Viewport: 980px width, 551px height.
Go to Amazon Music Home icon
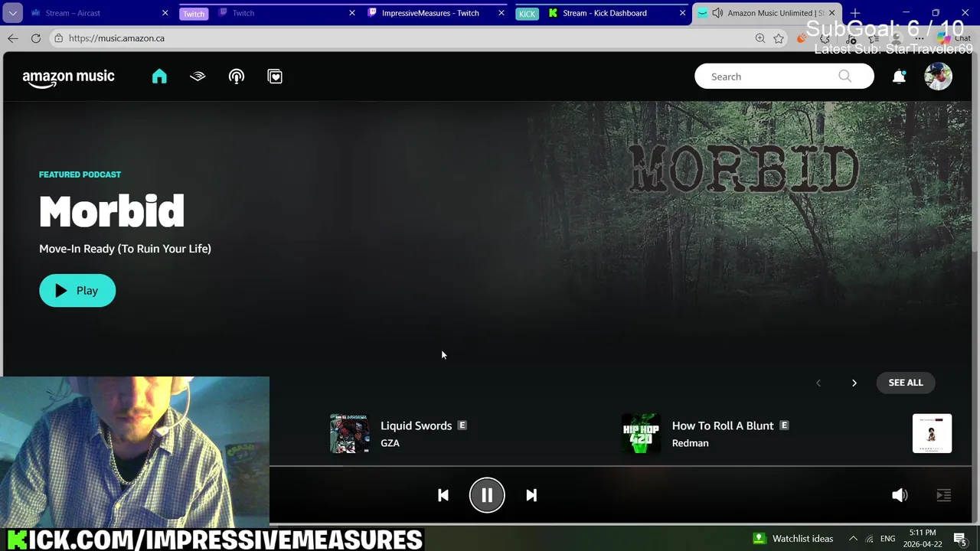coord(159,77)
